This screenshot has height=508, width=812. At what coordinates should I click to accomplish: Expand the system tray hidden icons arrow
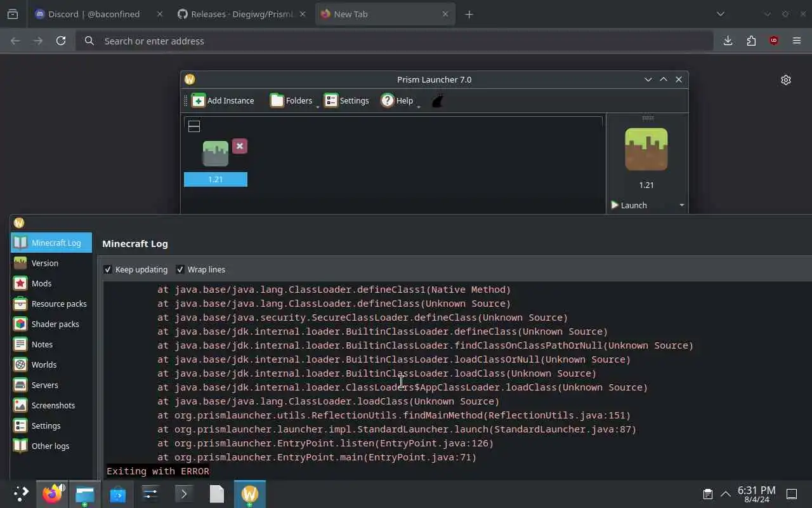click(x=725, y=493)
